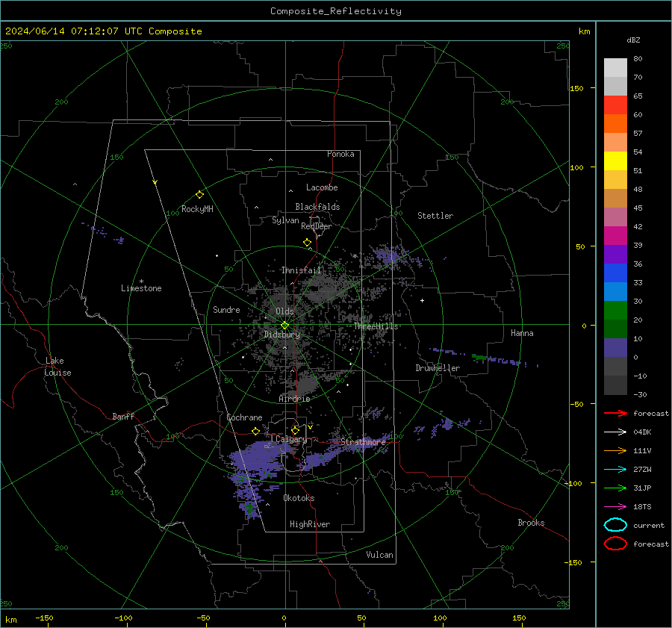Screen dimensions: 672x628
Task: Click the Composite_Reflectivity title
Action: coord(336,11)
